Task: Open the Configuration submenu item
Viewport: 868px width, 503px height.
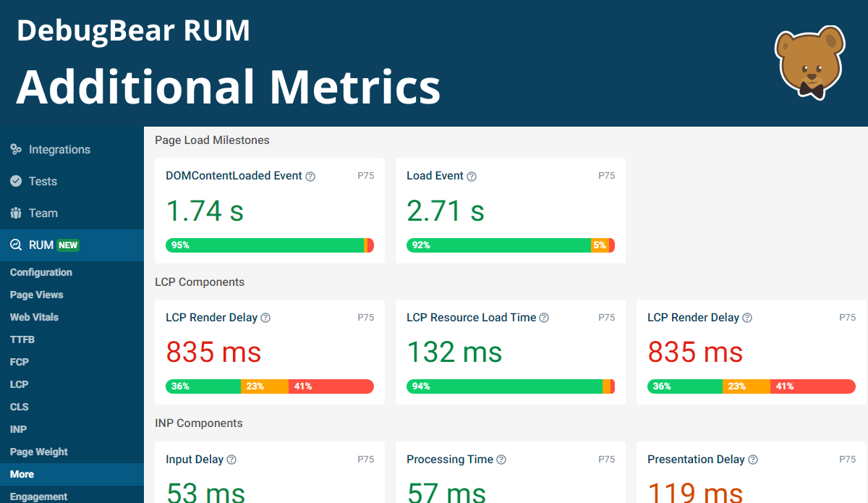Action: point(41,272)
